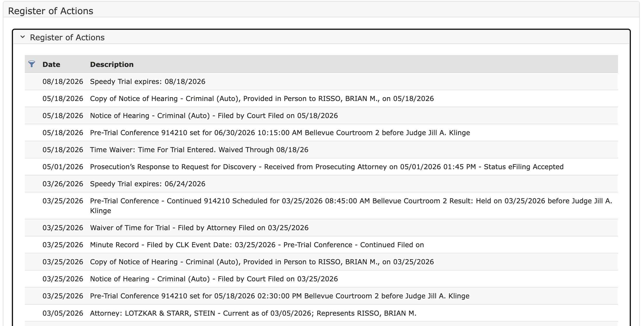This screenshot has width=644, height=326.
Task: Select the Time Waiver Waived Through 08/18/26 row
Action: click(321, 150)
